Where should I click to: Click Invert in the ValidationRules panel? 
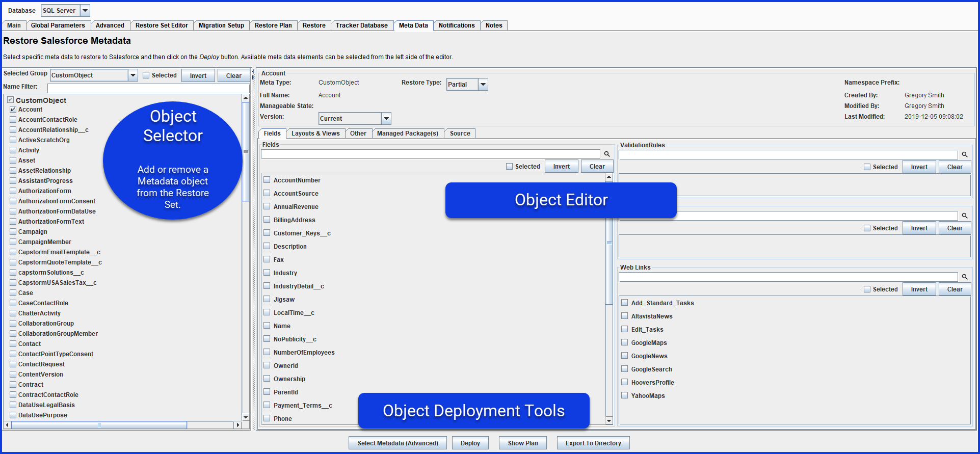point(919,167)
